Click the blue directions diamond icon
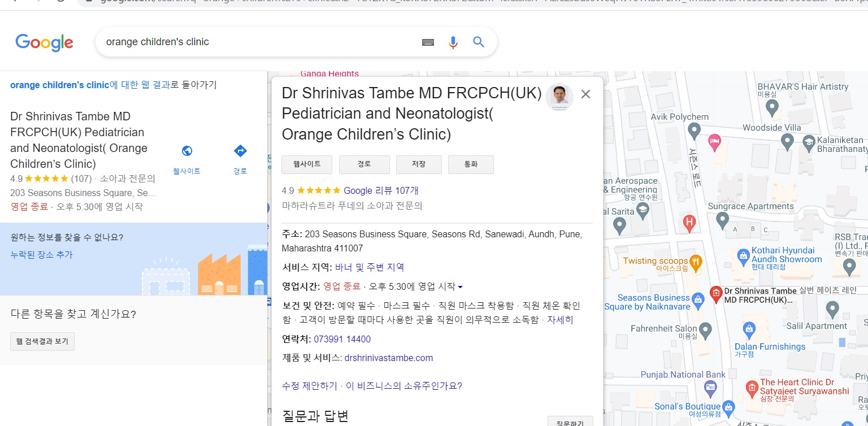868x426 pixels. pos(240,151)
